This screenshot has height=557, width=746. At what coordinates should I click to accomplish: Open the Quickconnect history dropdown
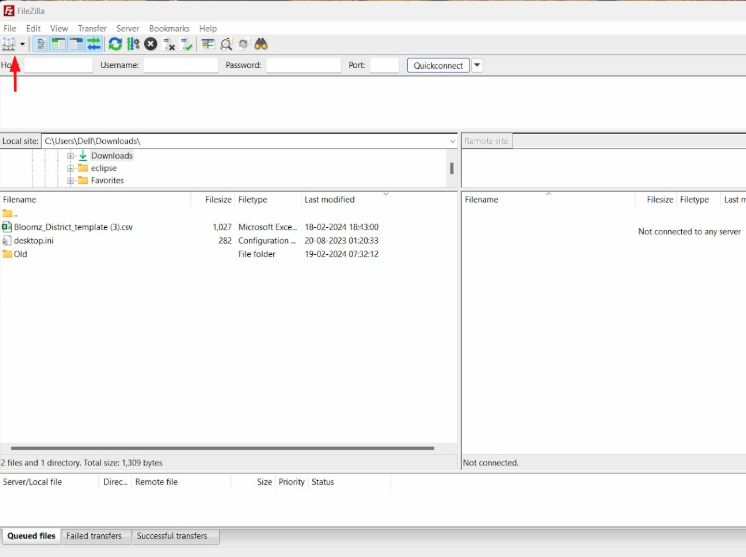pyautogui.click(x=477, y=65)
